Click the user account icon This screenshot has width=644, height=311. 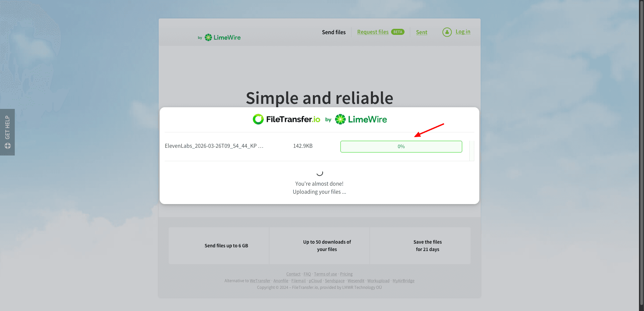pos(447,32)
